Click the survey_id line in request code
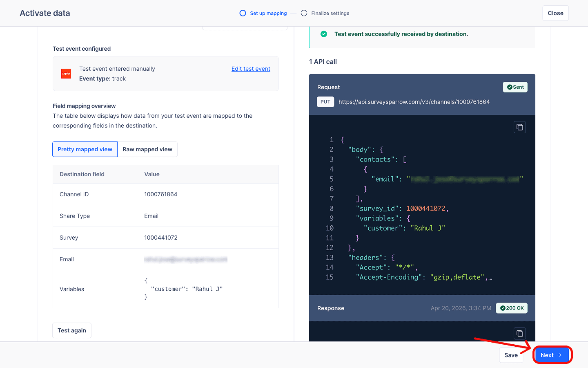Viewport: 588px width, 368px height. (x=402, y=209)
